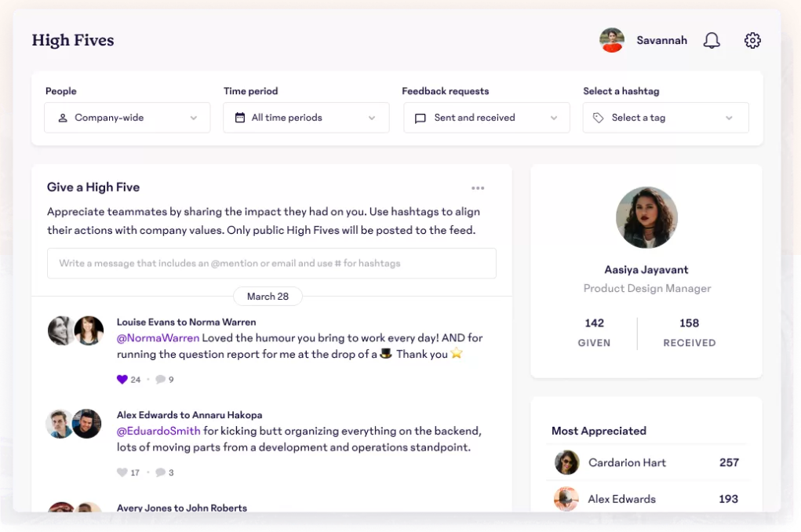The width and height of the screenshot is (801, 532).
Task: Click the @NormaWarren mention link
Action: point(158,338)
